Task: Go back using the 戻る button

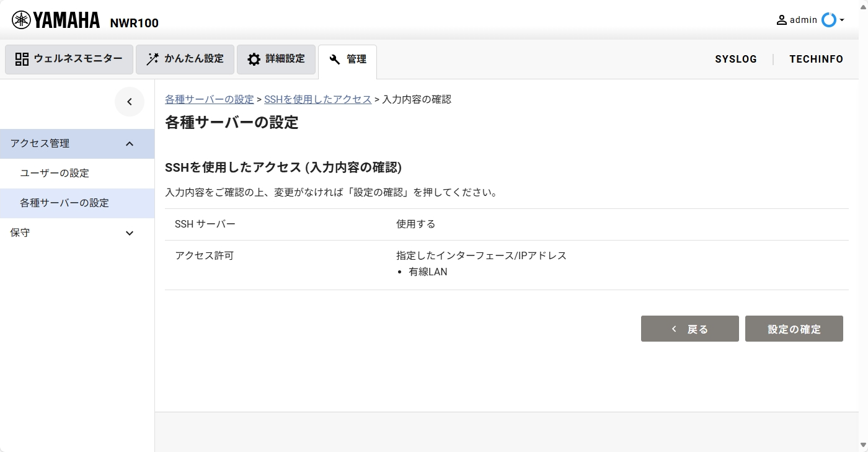Action: click(689, 329)
